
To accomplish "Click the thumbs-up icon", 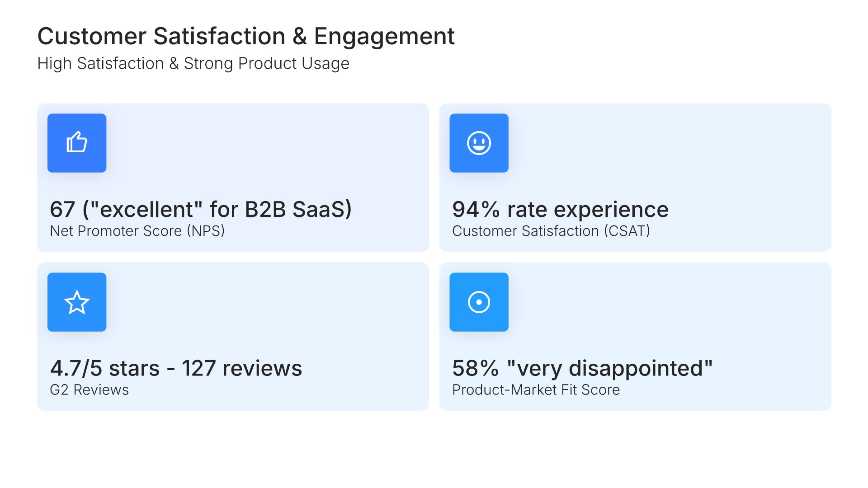I will 77,143.
